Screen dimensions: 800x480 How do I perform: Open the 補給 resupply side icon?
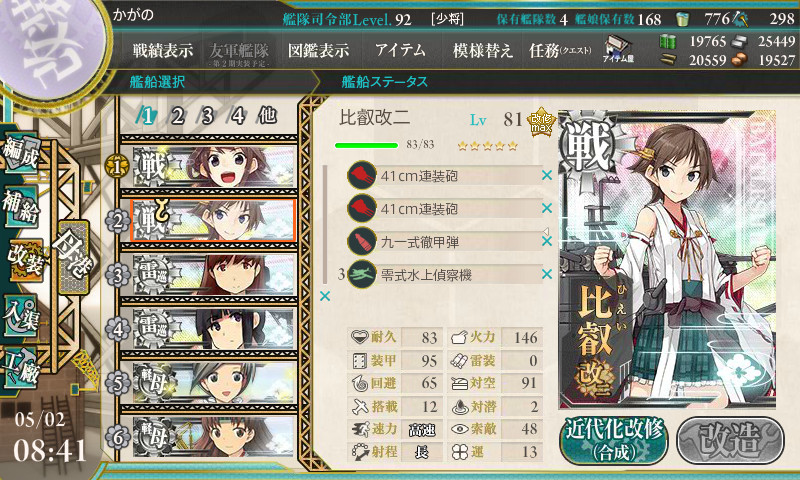coord(20,207)
